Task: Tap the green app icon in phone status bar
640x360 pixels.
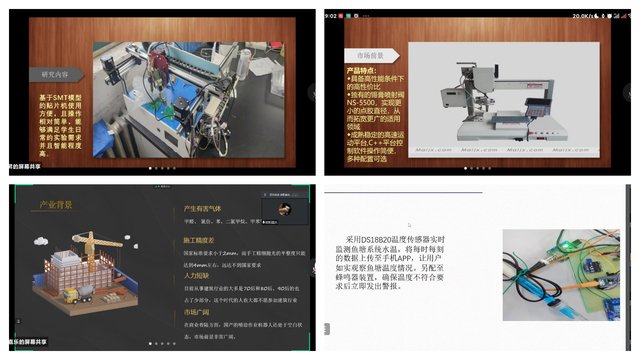Action: (349, 16)
